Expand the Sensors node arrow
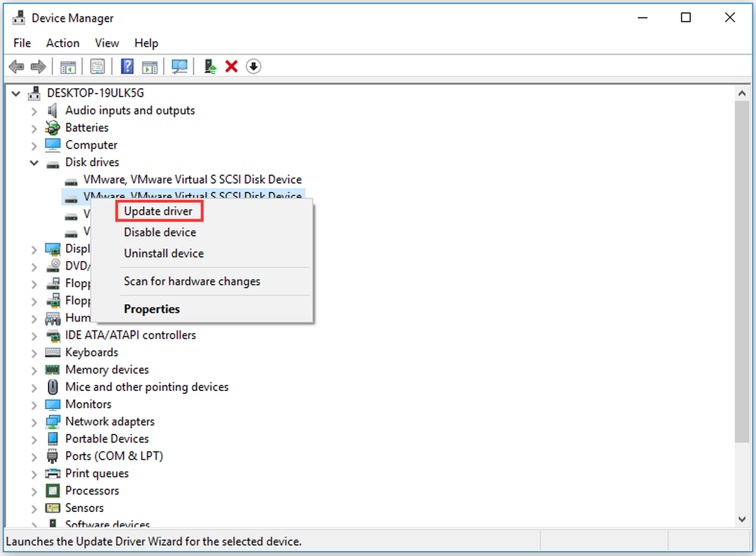The image size is (756, 556). 34,508
